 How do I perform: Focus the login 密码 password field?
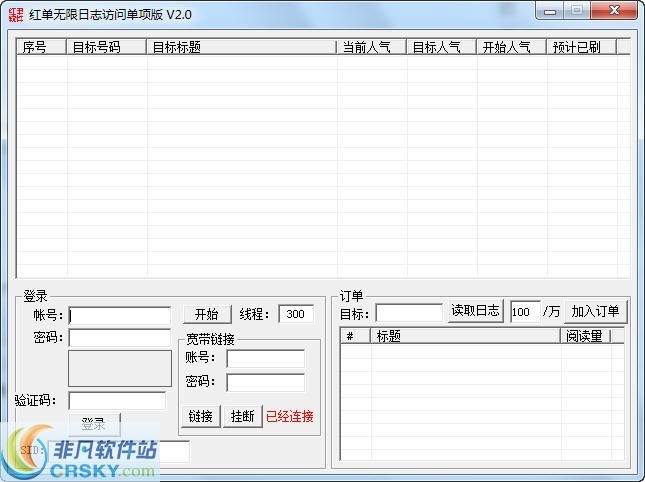click(120, 338)
